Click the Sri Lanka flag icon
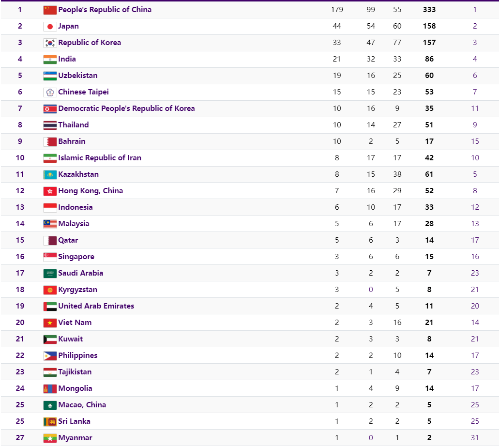The image size is (499, 448). point(50,421)
